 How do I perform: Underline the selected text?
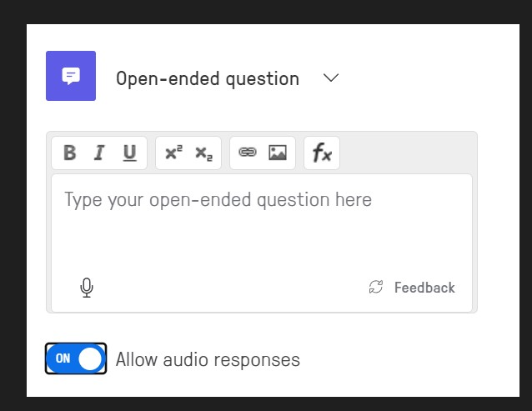[129, 153]
